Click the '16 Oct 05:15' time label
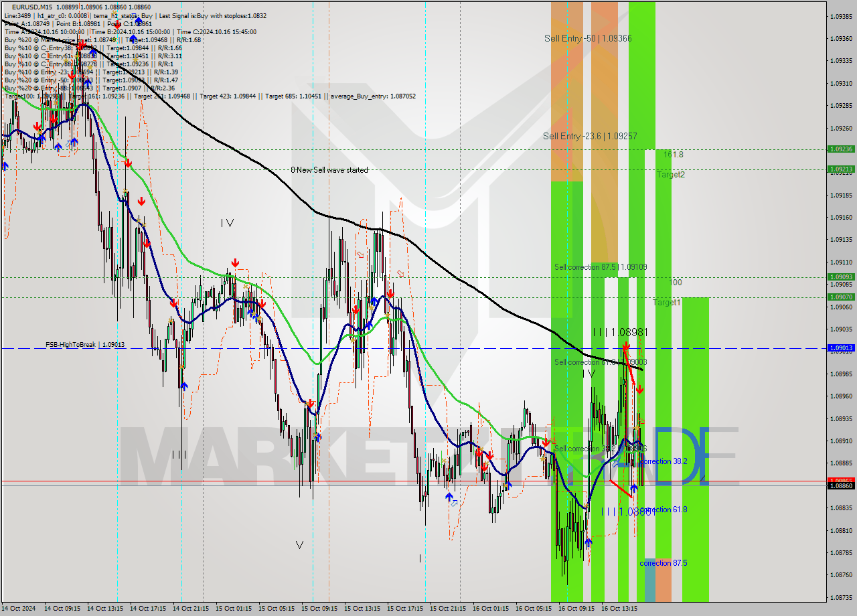Viewport: 857px width, 616px height. click(534, 609)
